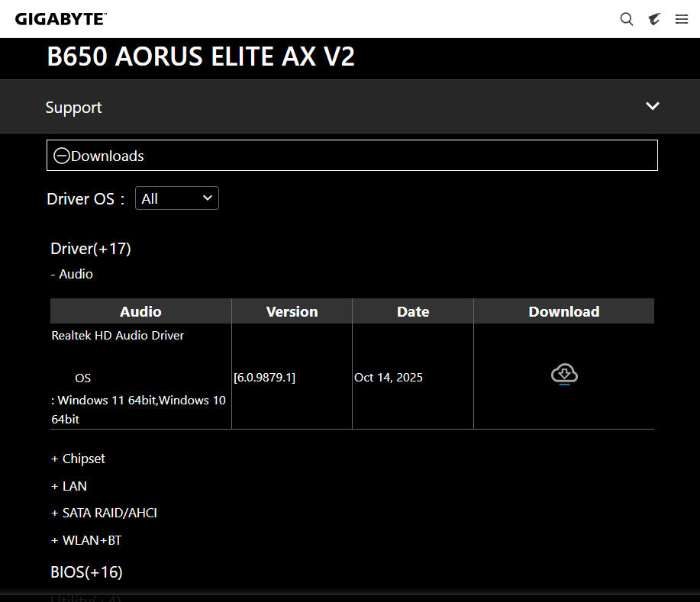Click the B650 AORUS ELITE AX V2 title
The width and height of the screenshot is (700, 602).
[201, 56]
